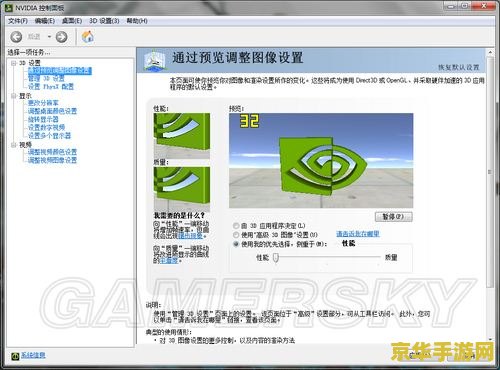Screen dimensions: 500x370
Task: Click the page header 3D image icon
Action: (154, 61)
